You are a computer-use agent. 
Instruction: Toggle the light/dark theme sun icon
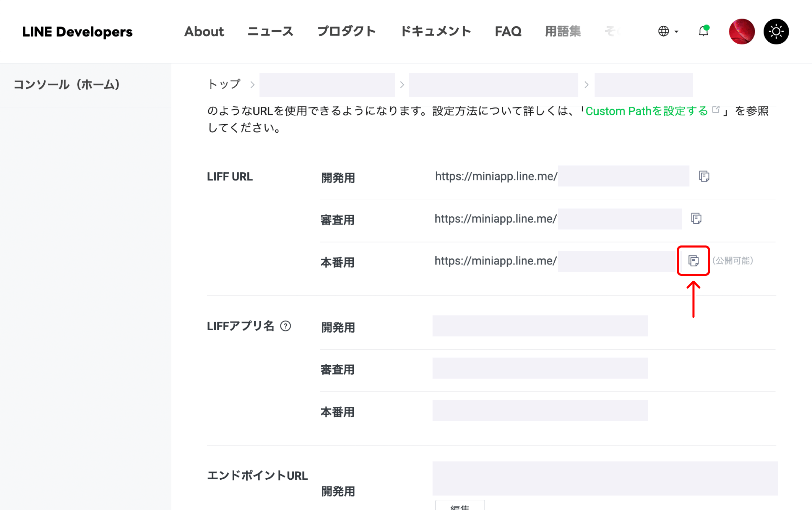(x=776, y=31)
